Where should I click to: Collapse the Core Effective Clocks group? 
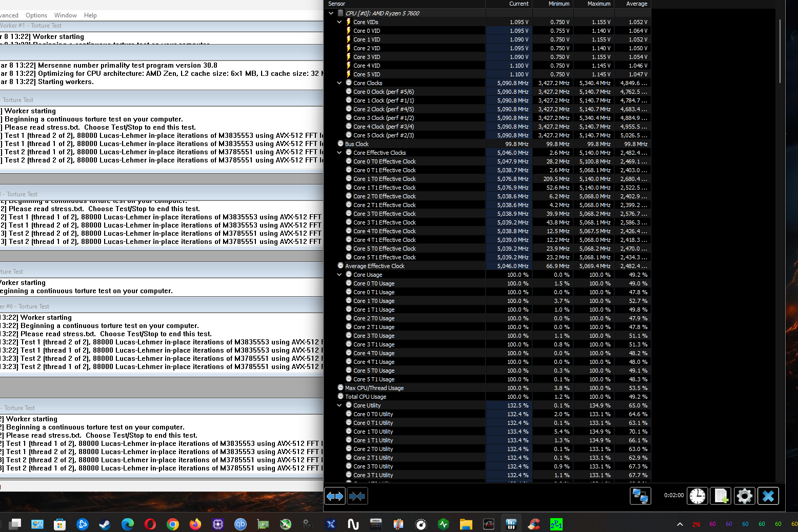pos(340,153)
